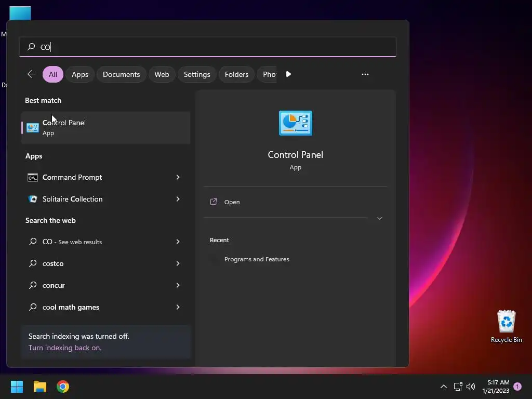Expand CO web results chevron

pos(178,242)
